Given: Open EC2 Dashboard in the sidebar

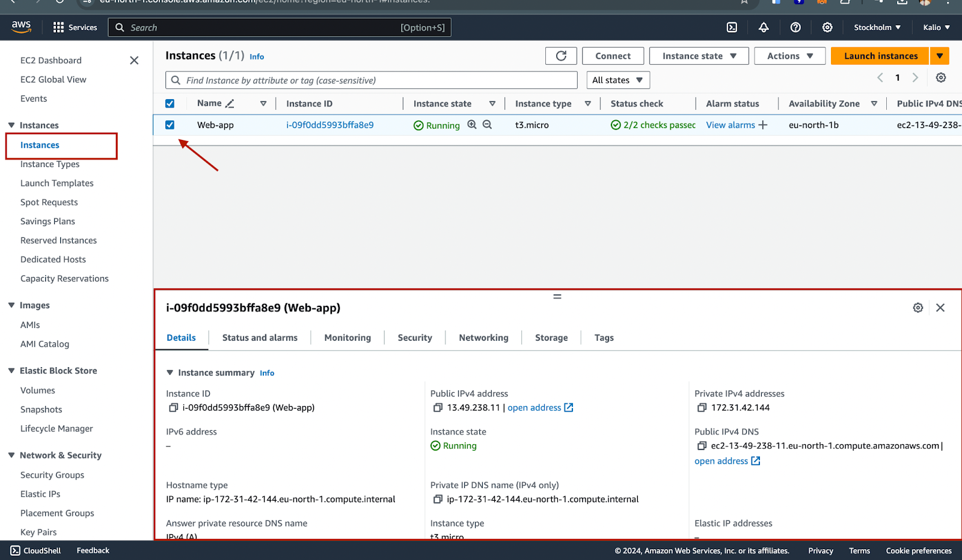Looking at the screenshot, I should pos(51,60).
